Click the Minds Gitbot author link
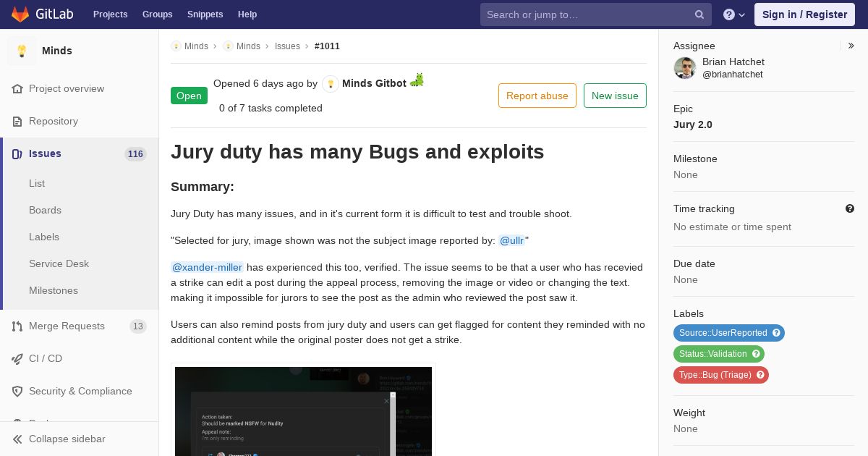Screen dimensions: 868x456 pyautogui.click(x=374, y=84)
